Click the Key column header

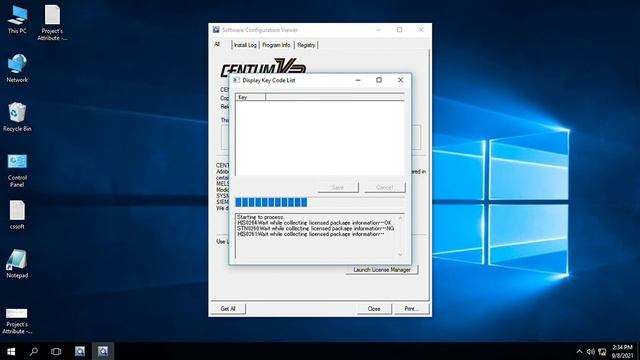251,97
